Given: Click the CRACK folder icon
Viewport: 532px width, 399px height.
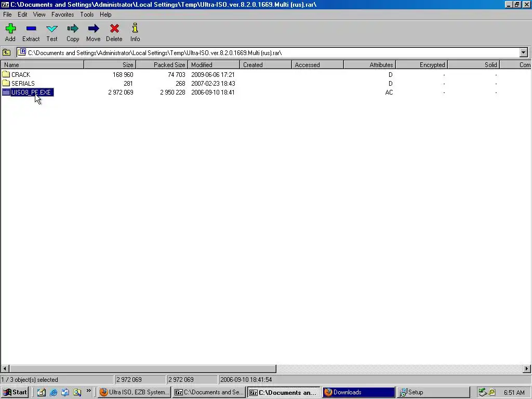Looking at the screenshot, I should [x=6, y=74].
